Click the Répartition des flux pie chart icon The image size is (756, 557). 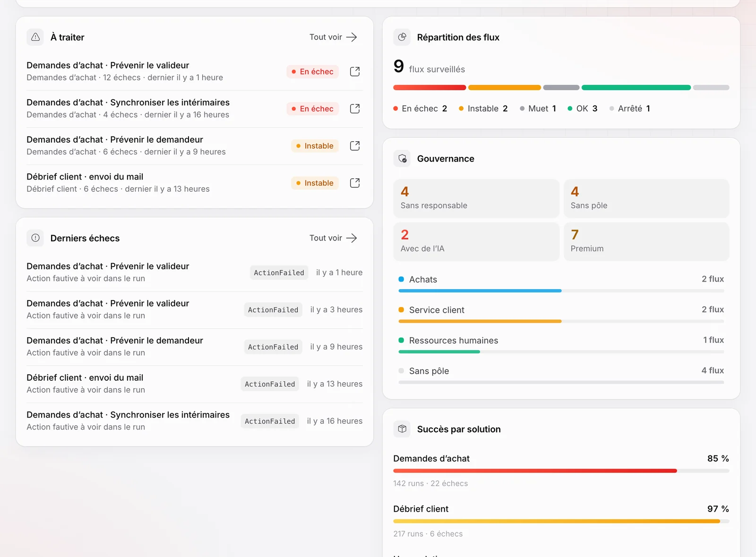(x=402, y=37)
